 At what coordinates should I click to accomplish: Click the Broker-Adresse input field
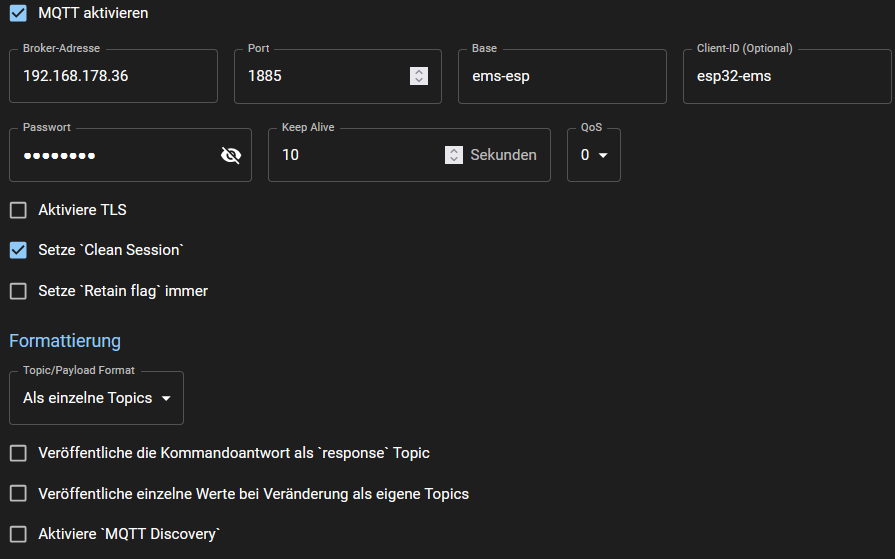(113, 76)
